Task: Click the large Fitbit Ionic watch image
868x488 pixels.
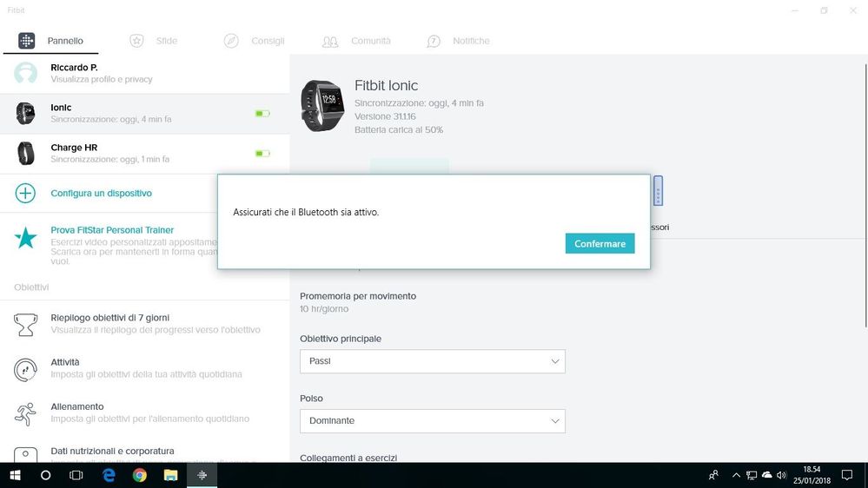Action: coord(322,106)
